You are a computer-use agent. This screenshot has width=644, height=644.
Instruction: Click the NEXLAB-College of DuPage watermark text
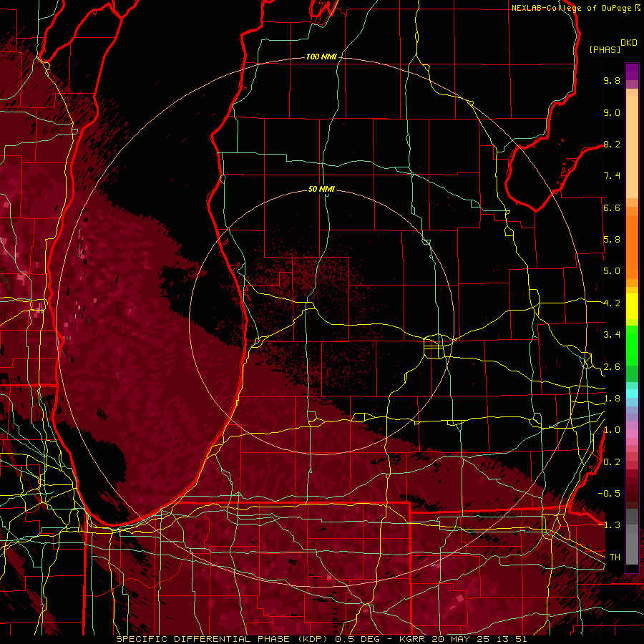coord(571,8)
